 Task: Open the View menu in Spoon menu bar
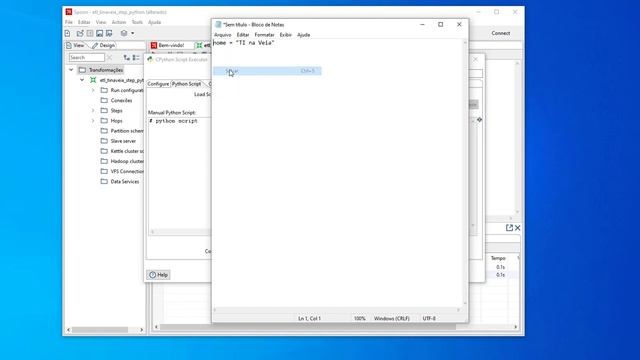coord(101,22)
